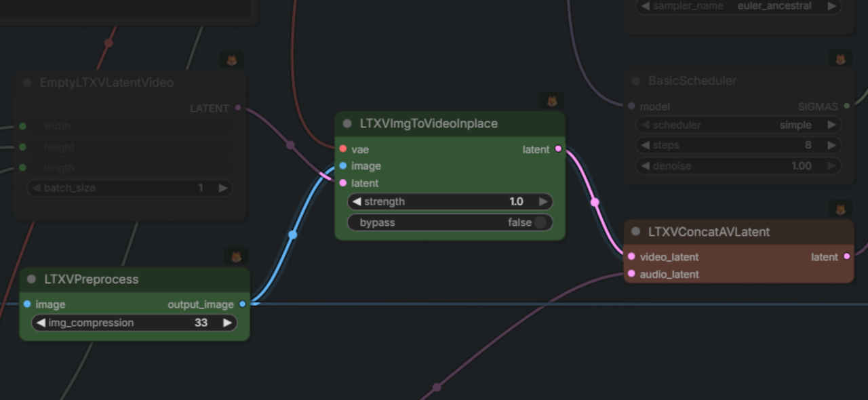Click the vae input socket on LTXVImgToVideoInplace
This screenshot has width=868, height=400.
tap(342, 149)
